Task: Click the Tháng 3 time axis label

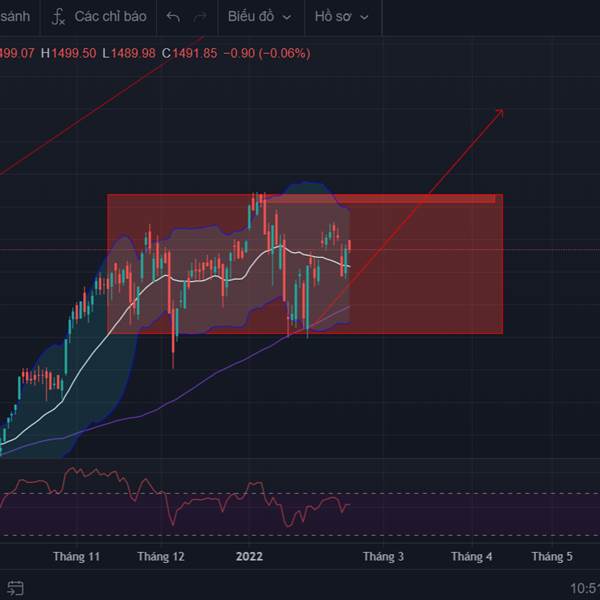Action: click(383, 556)
